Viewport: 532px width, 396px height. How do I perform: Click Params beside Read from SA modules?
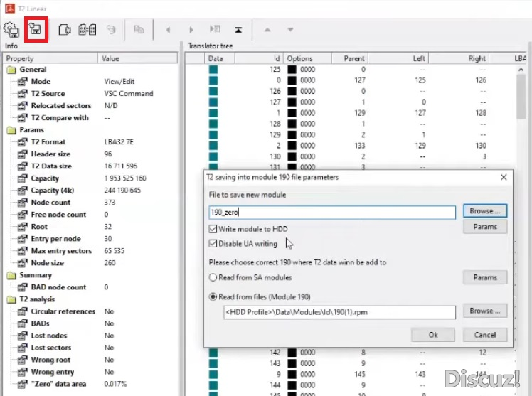(485, 277)
